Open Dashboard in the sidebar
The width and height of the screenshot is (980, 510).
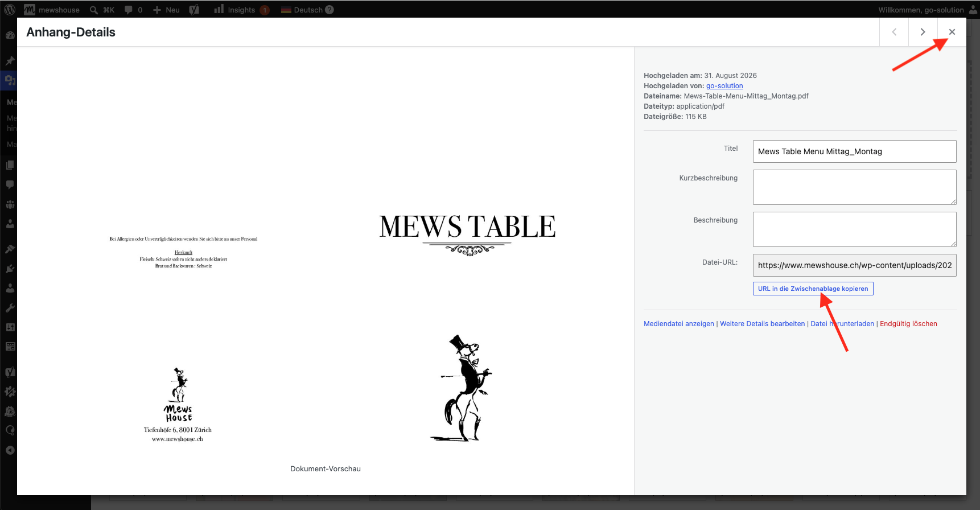(10, 35)
